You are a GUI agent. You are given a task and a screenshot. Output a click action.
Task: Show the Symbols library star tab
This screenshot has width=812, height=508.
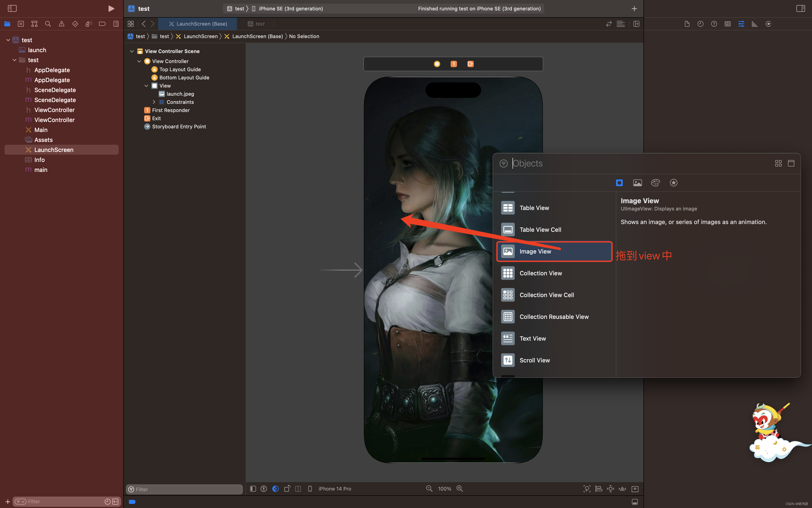coord(673,183)
